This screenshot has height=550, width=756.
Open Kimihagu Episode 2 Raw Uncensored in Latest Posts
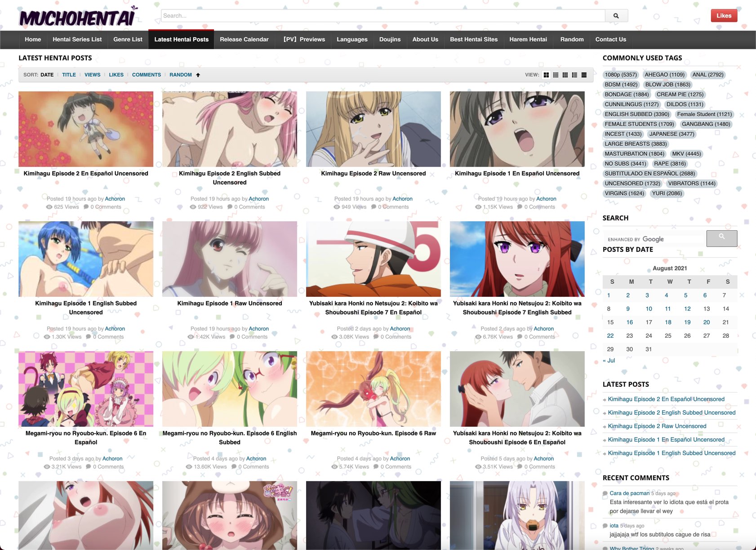[657, 426]
